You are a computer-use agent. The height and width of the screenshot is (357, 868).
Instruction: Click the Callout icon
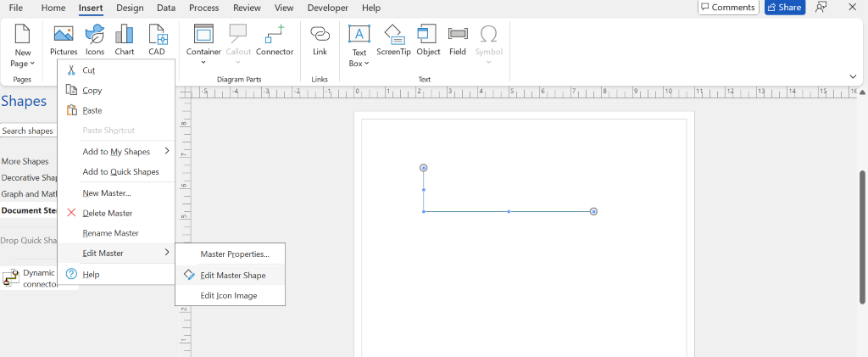(238, 34)
